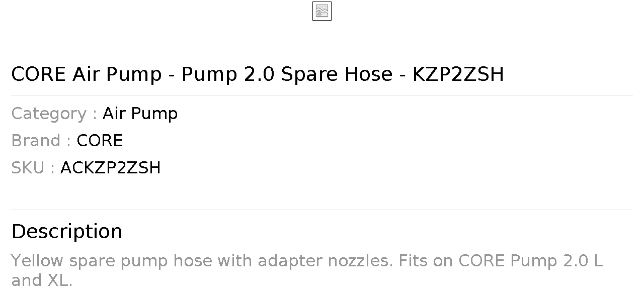This screenshot has height=301, width=644.
Task: Click 'adapter nozzles' in description text
Action: tap(325, 261)
